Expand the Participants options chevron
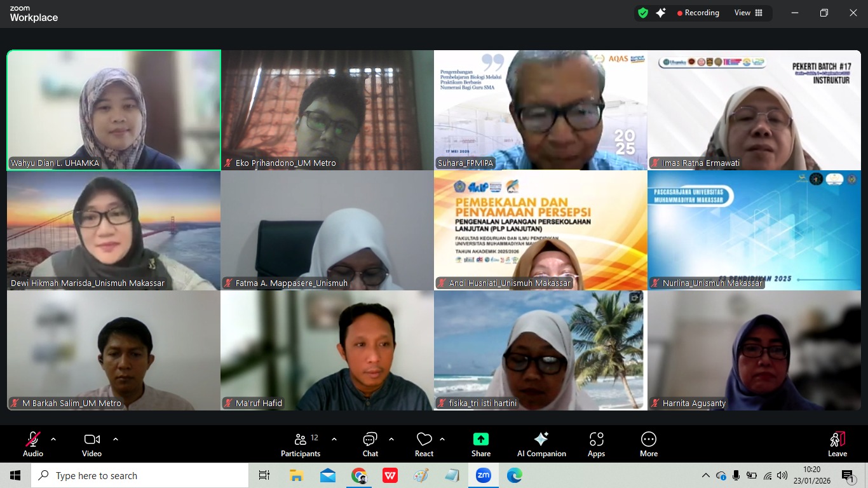868x488 pixels. 334,439
